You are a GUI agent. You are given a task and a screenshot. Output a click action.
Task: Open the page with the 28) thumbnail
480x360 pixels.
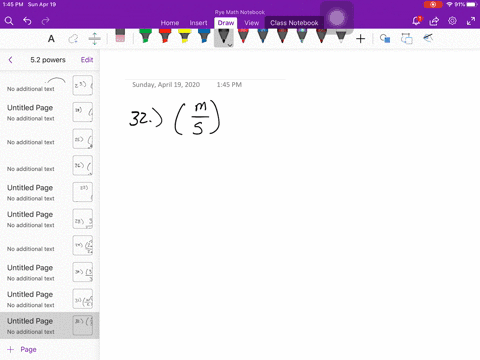50,219
